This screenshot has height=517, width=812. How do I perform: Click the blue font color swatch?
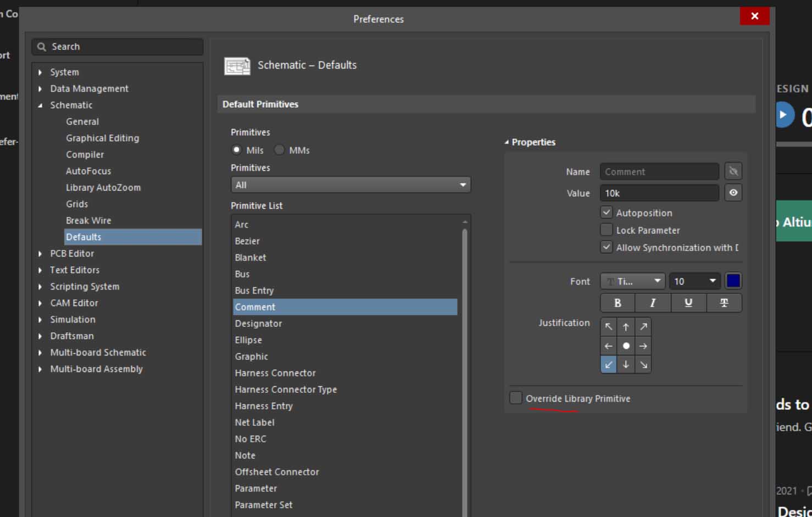(733, 281)
